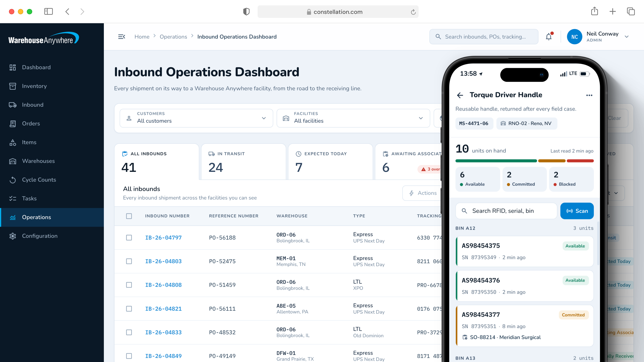Image resolution: width=644 pixels, height=362 pixels.
Task: Click the Tasks checklist icon
Action: pos(13,199)
